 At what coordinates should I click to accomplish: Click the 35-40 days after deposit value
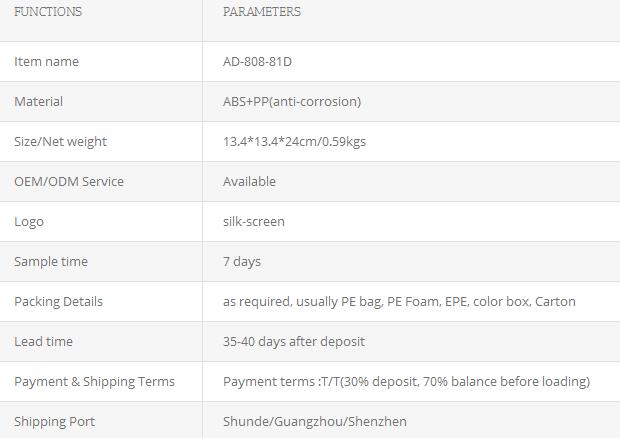tap(294, 342)
